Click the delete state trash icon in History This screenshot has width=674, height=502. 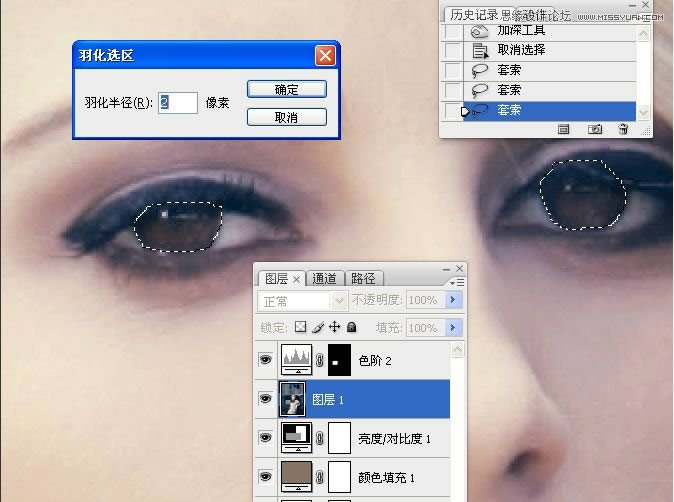tap(623, 129)
